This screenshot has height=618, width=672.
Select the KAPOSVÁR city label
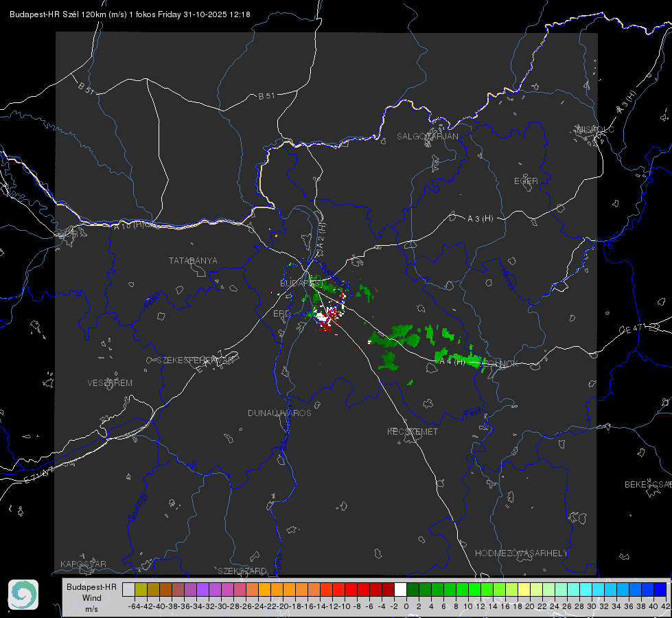tap(83, 564)
